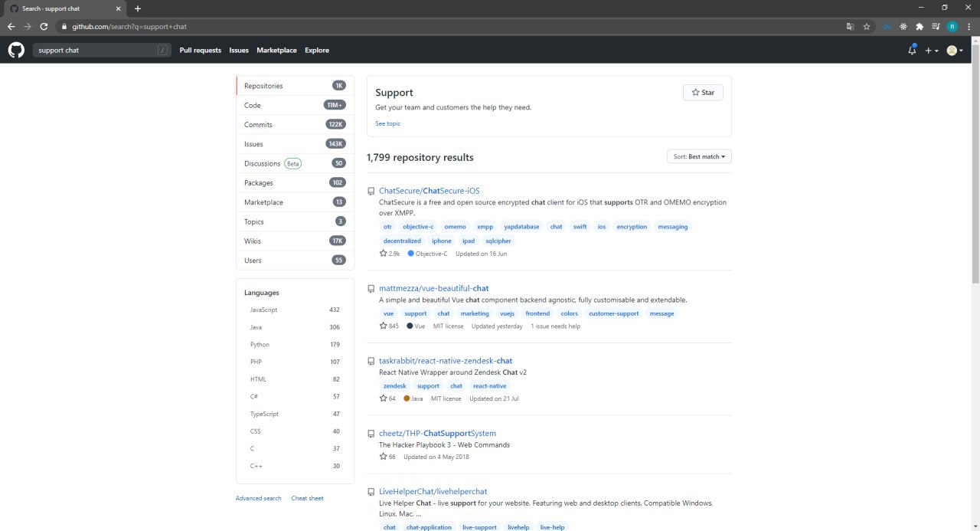This screenshot has height=531, width=980.
Task: Click the Chrome profile R avatar
Action: tap(952, 26)
